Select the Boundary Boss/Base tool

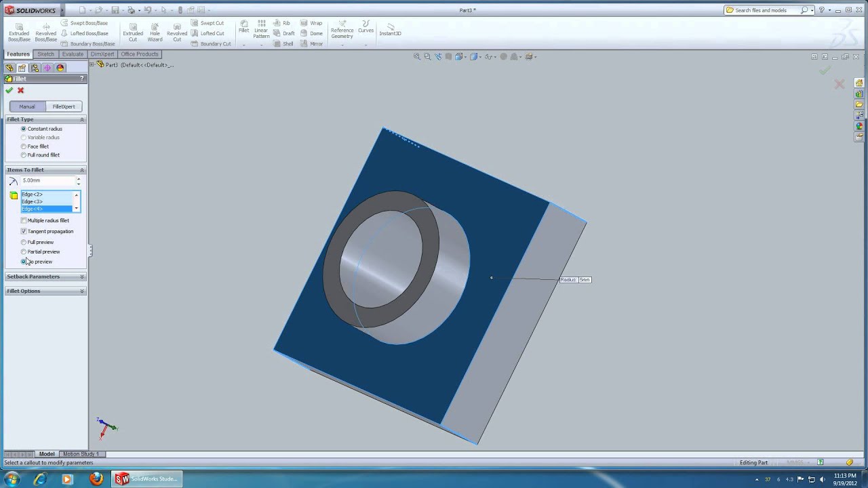87,43
